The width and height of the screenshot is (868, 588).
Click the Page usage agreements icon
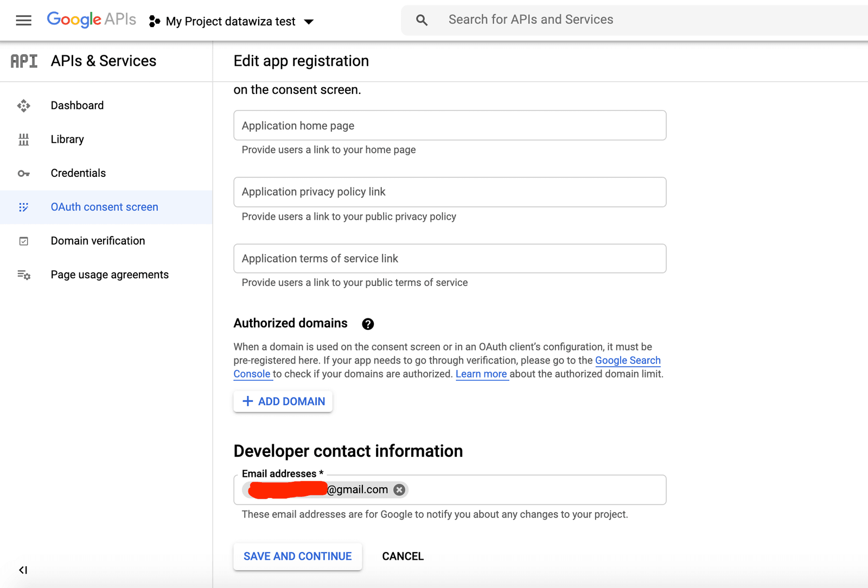23,275
